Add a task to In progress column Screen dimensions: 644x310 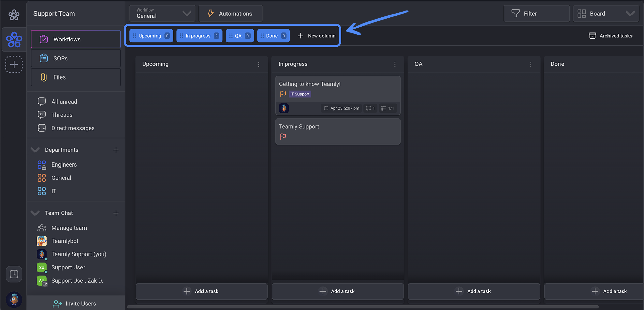tap(338, 291)
